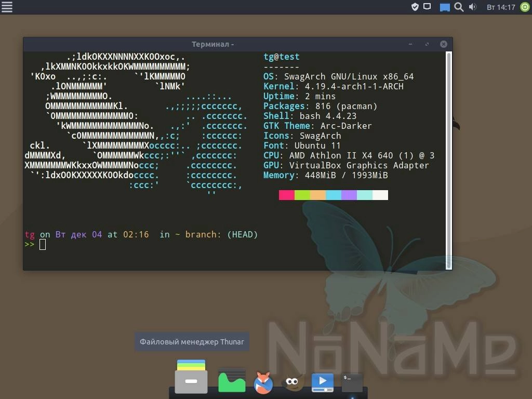Click the GPU: VirtualBox Graphics Adapter line
This screenshot has width=532, height=399.
coord(347,165)
